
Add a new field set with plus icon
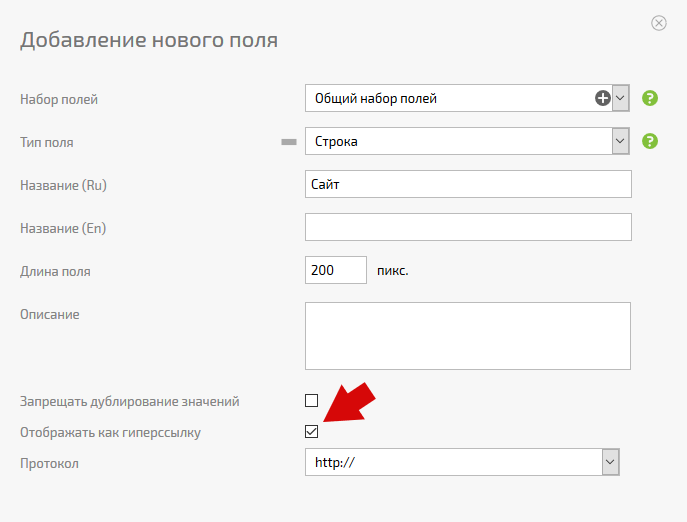click(602, 98)
